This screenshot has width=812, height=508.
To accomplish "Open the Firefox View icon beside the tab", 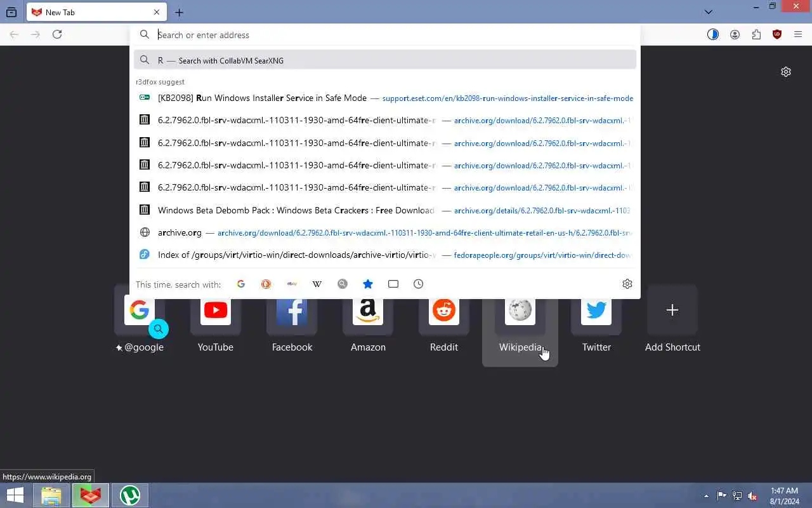I will click(x=11, y=12).
